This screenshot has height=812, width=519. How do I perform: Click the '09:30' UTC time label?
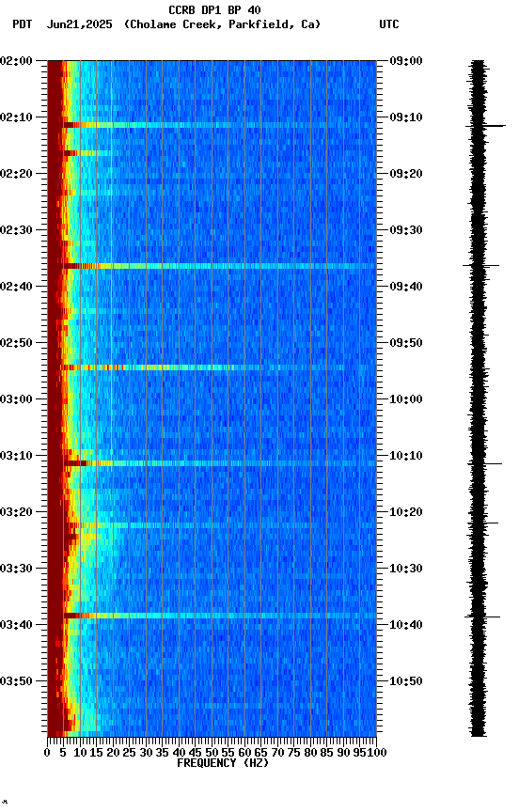406,230
